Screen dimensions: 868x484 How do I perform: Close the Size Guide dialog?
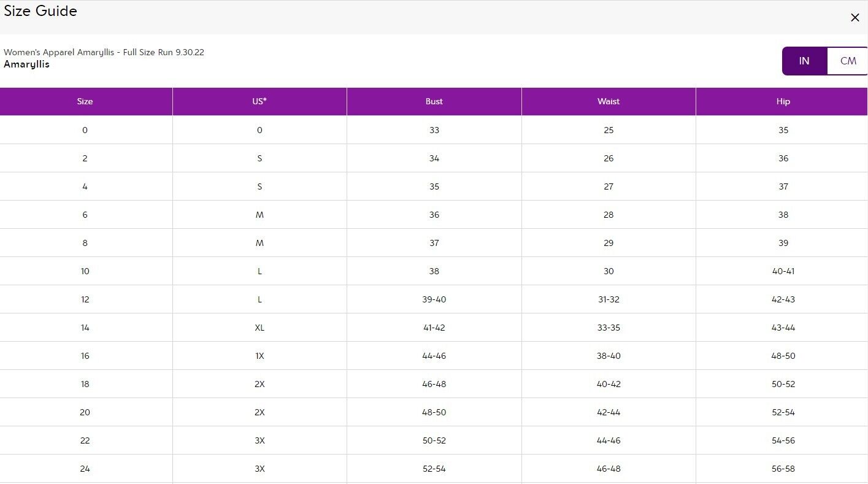[855, 18]
